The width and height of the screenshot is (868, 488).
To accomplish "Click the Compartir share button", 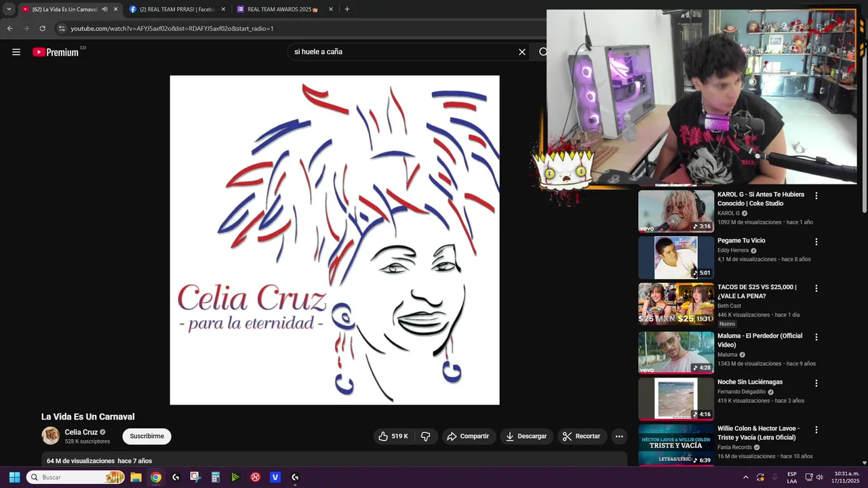I will 468,436.
